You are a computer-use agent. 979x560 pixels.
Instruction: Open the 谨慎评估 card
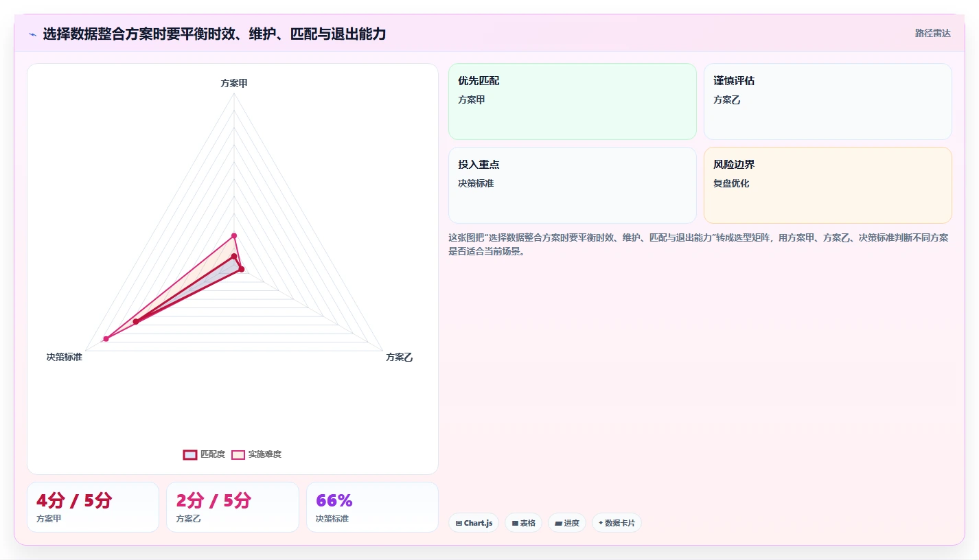point(828,102)
